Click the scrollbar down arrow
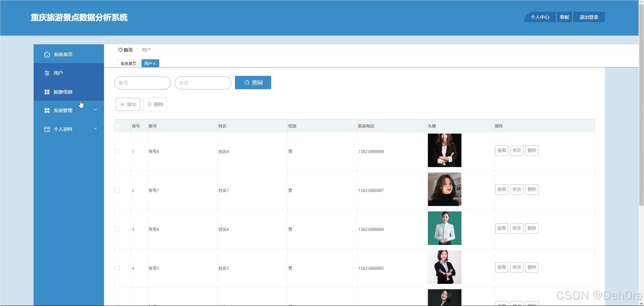Viewport: 644px width, 306px height. [641, 304]
